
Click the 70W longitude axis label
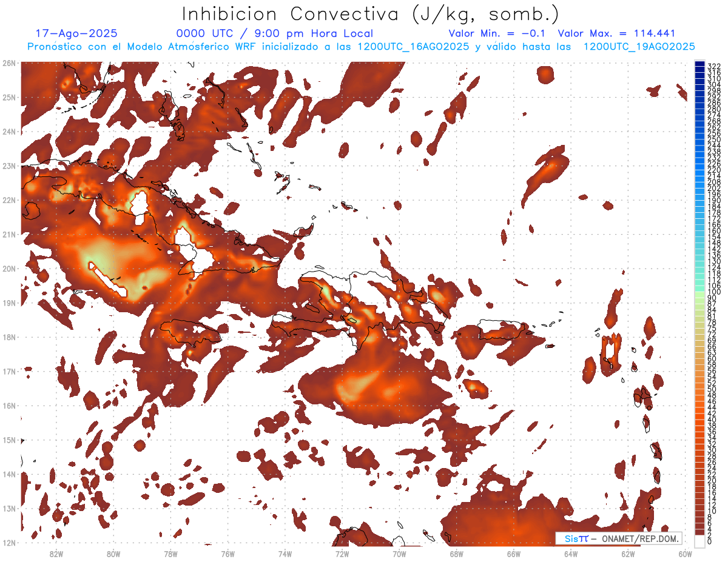coord(399,554)
